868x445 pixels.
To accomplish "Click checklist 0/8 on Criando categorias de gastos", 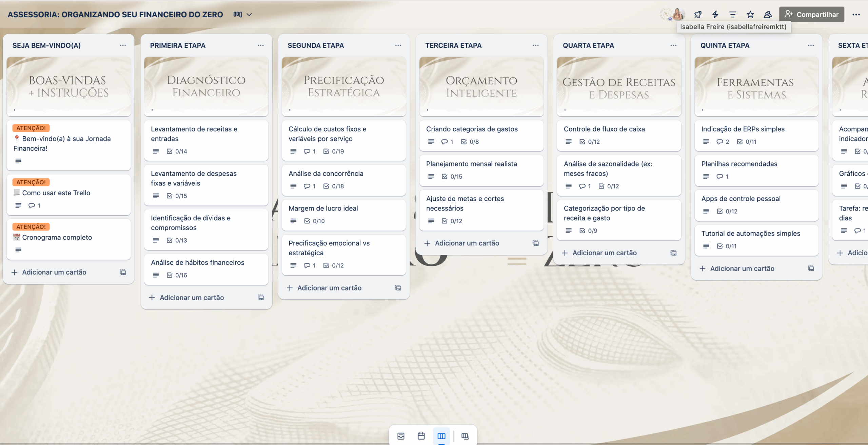I will coord(470,142).
